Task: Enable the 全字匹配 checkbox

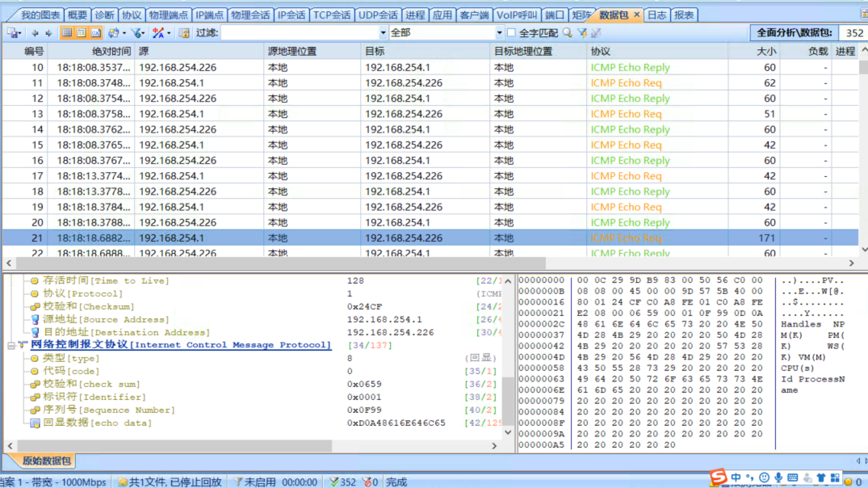Action: (511, 33)
